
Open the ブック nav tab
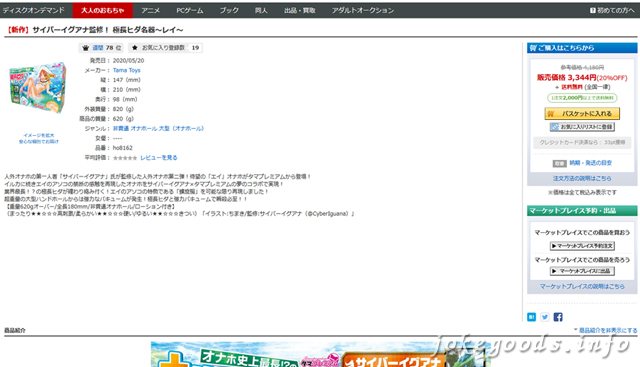[229, 10]
